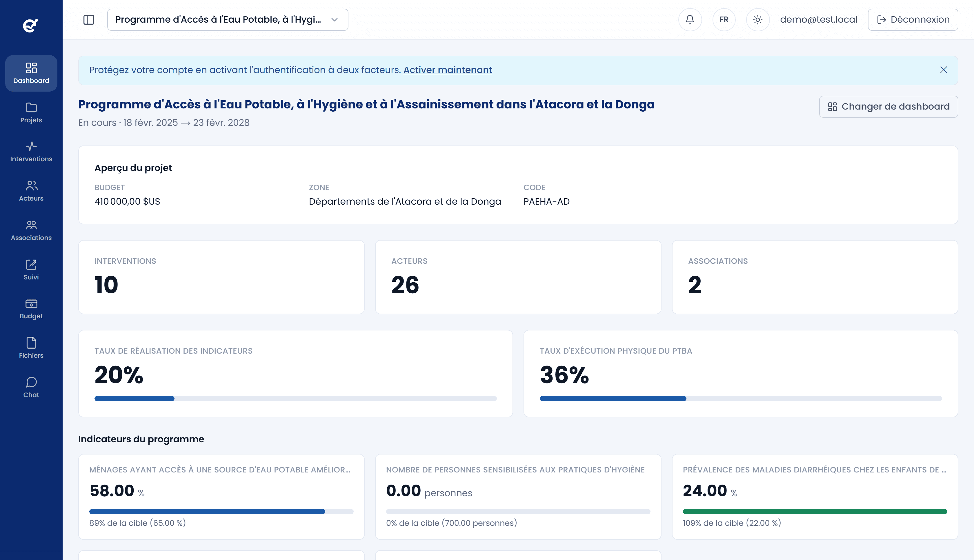Screen dimensions: 974x560
Task: Click the text 109% de la cible
Action: pyautogui.click(x=732, y=523)
